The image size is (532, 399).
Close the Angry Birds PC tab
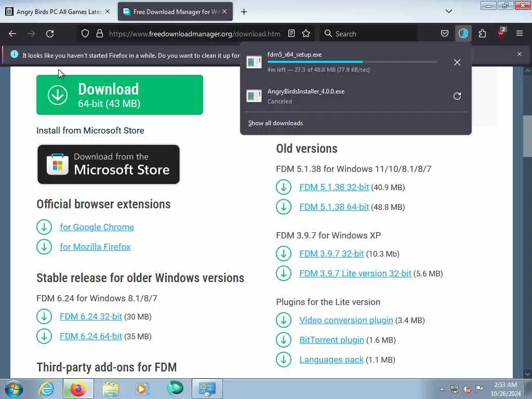click(108, 11)
